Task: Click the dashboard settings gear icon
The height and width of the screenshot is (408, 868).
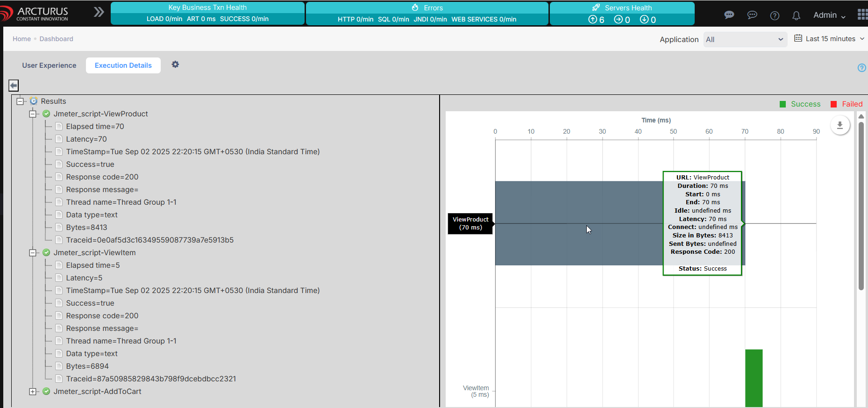Action: (175, 64)
